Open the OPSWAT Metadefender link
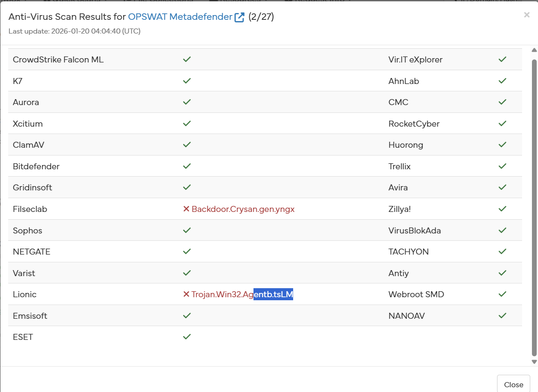This screenshot has height=392, width=538. coord(180,17)
